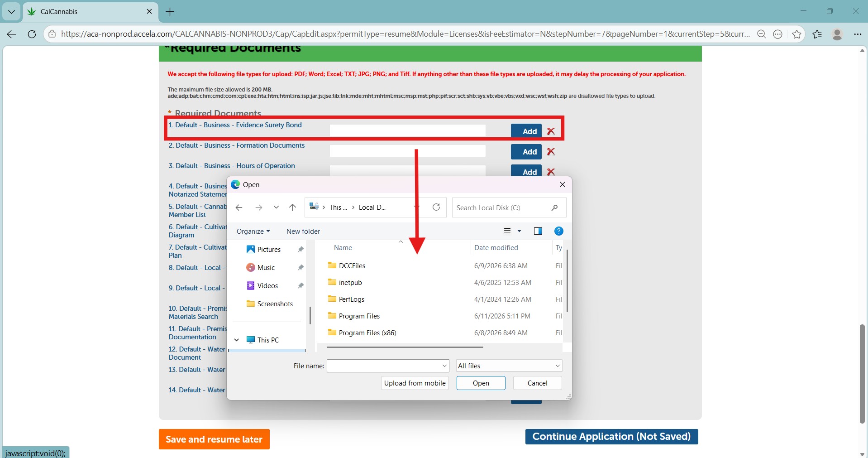Select the inetpub folder
Screen dimensions: 868x458
(x=350, y=283)
